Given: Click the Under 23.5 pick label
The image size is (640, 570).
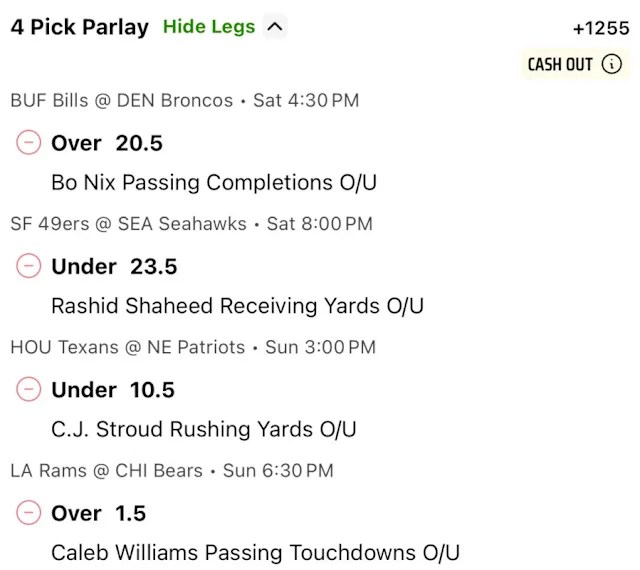Looking at the screenshot, I should coord(114,266).
